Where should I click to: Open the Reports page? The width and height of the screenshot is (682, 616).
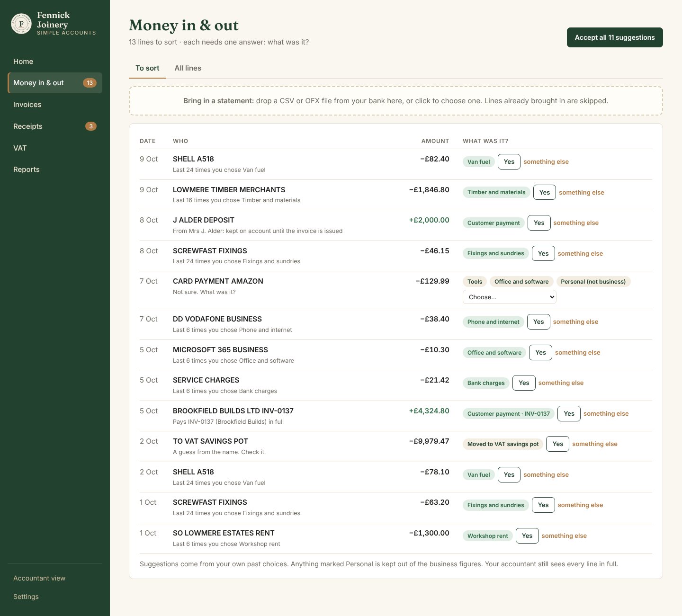click(x=55, y=170)
